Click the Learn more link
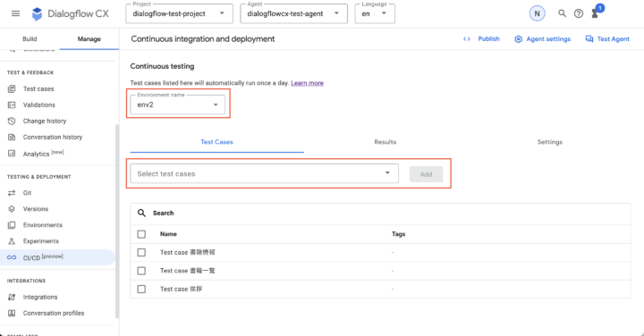This screenshot has height=336, width=644. pyautogui.click(x=307, y=83)
